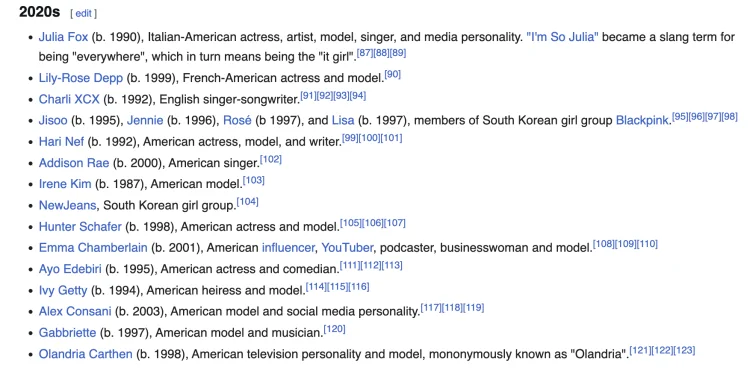Open the Alex Consani link
The height and width of the screenshot is (371, 750).
pyautogui.click(x=75, y=311)
